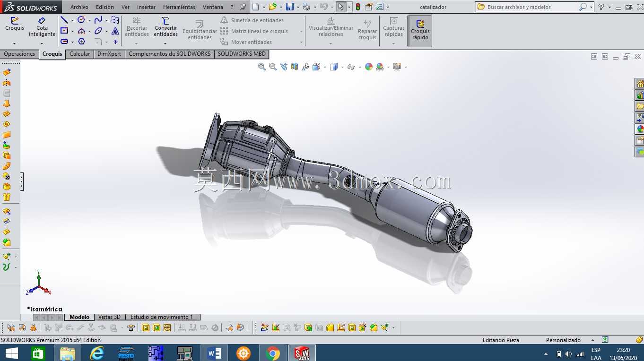Click the Save disk icon
Image resolution: width=644 pixels, height=361 pixels.
pyautogui.click(x=289, y=7)
